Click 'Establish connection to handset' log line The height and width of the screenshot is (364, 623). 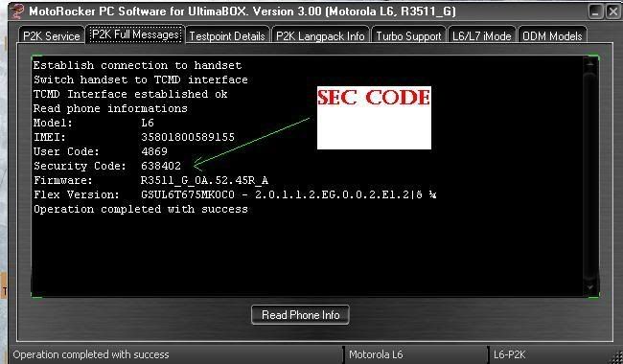[x=137, y=65]
